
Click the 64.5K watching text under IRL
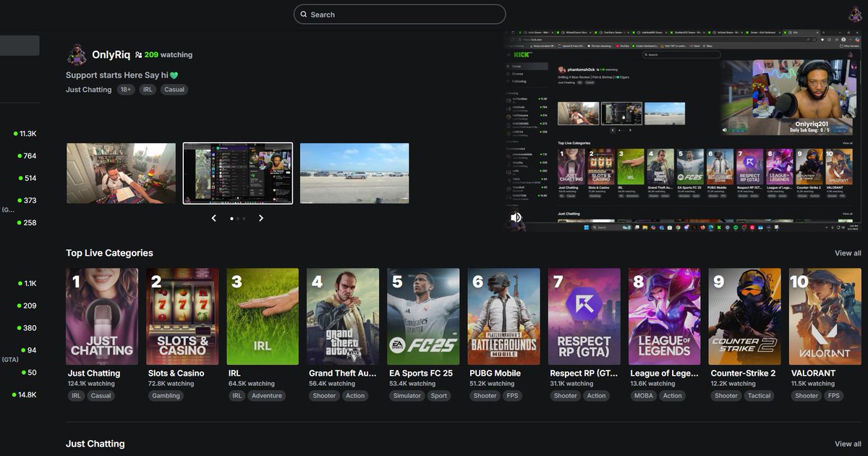click(252, 384)
